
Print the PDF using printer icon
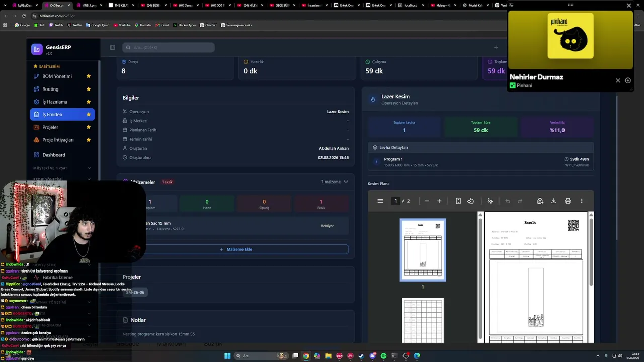tap(568, 201)
